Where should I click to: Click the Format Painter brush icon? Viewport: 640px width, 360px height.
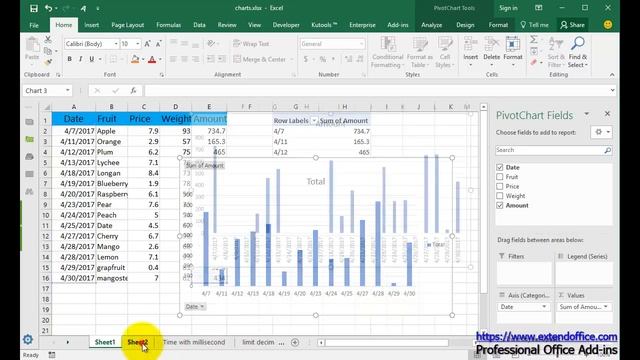pos(48,62)
